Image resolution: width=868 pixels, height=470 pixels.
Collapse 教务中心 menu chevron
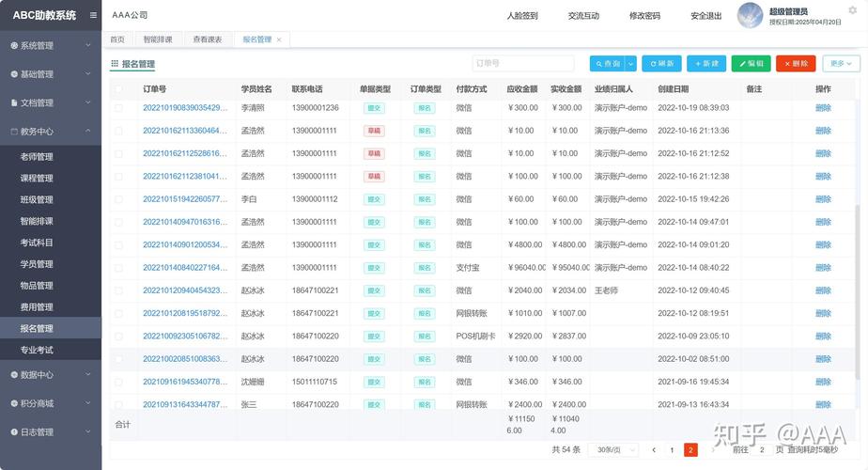(88, 132)
